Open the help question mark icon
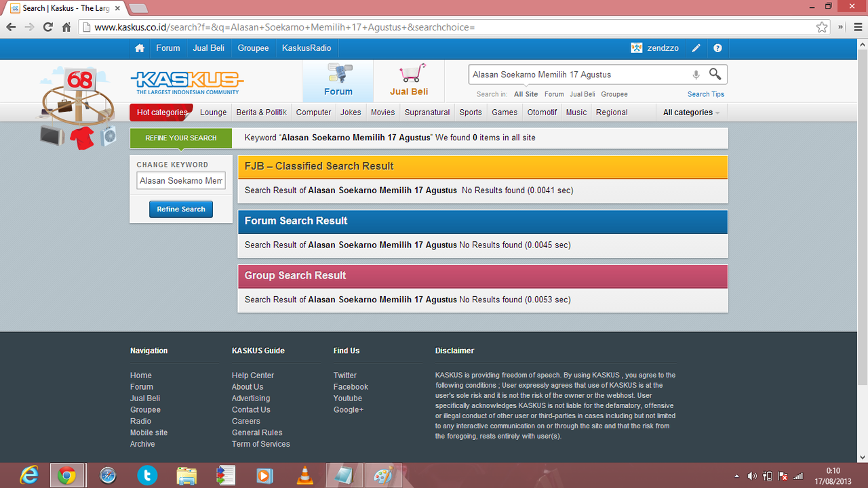The width and height of the screenshot is (868, 488). click(x=717, y=48)
